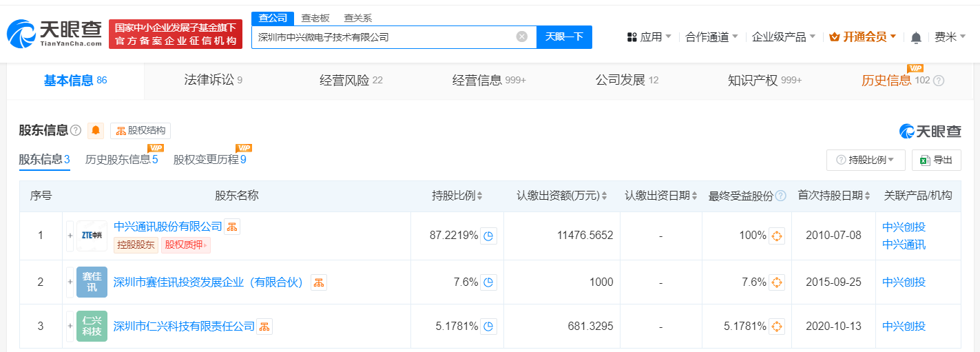
Task: Click the 仁兴科技 green logo tile
Action: click(92, 326)
